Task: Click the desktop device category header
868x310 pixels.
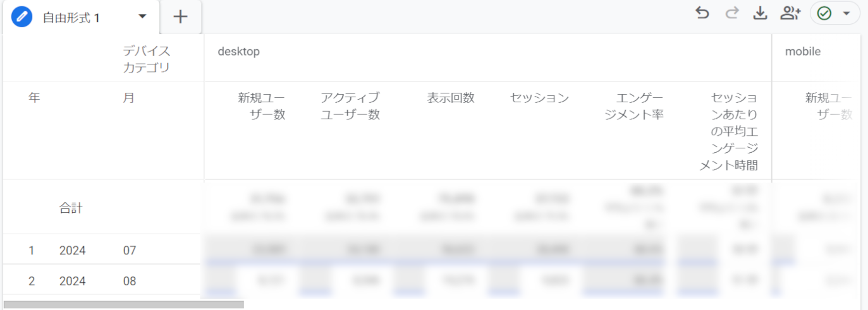Action: [238, 52]
